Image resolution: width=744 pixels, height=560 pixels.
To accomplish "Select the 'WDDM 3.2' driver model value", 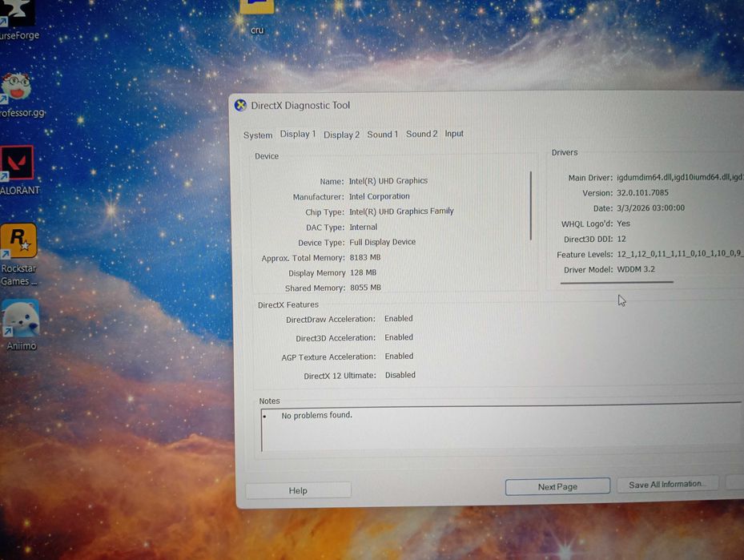I will (x=636, y=269).
